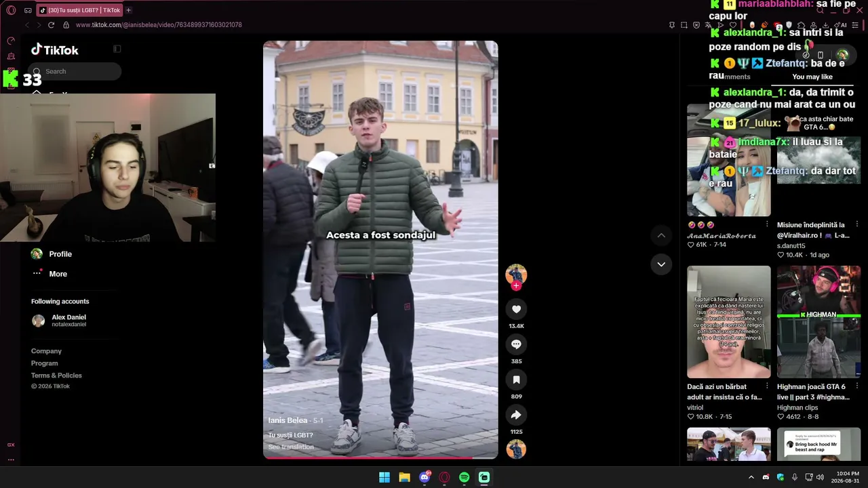The width and height of the screenshot is (868, 488).
Task: Show hidden system tray icons
Action: 751,477
